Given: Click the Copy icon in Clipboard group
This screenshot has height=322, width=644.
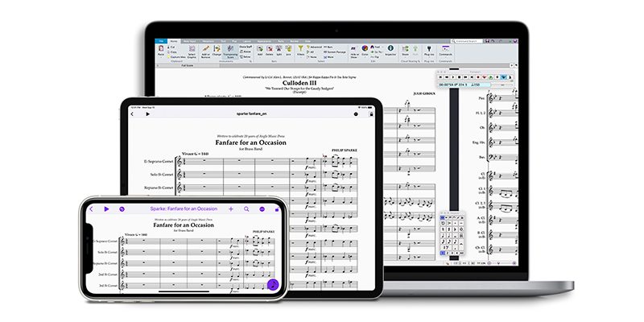Looking at the screenshot, I should pyautogui.click(x=172, y=52).
